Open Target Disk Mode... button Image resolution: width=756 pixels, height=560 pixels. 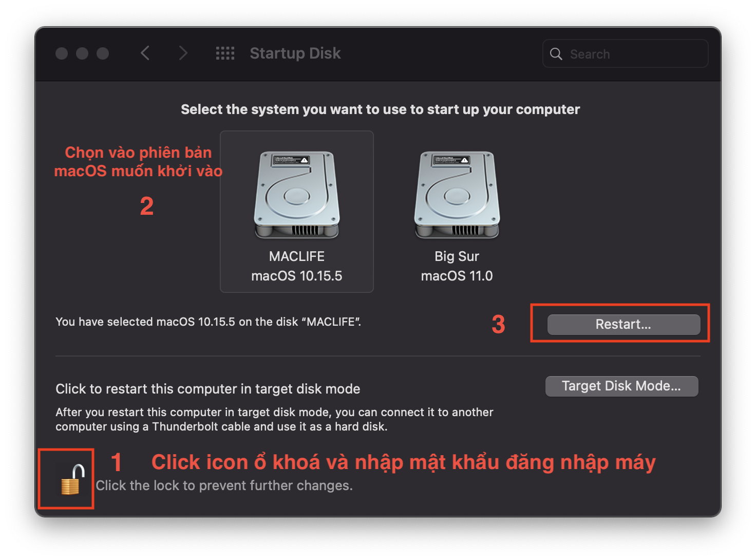tap(621, 386)
